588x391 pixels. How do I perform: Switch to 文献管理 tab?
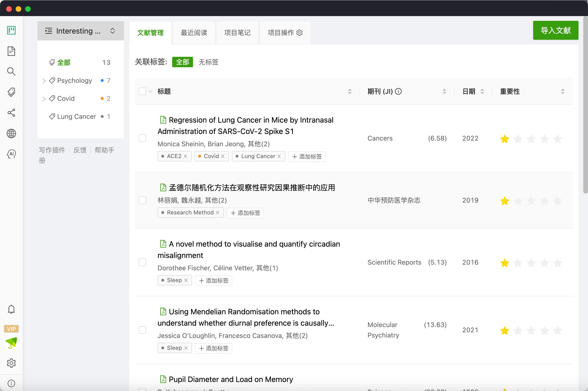point(150,33)
